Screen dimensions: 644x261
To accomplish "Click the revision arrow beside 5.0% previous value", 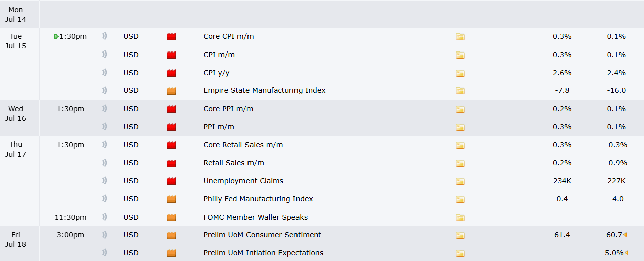I will click(626, 253).
